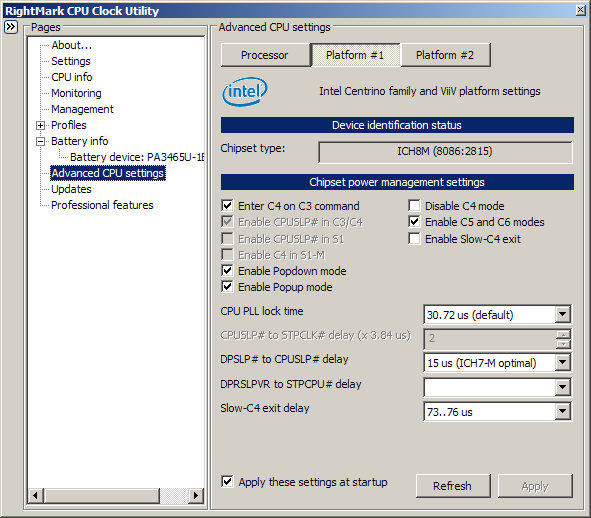Open the Management page
The image size is (591, 518).
(82, 109)
